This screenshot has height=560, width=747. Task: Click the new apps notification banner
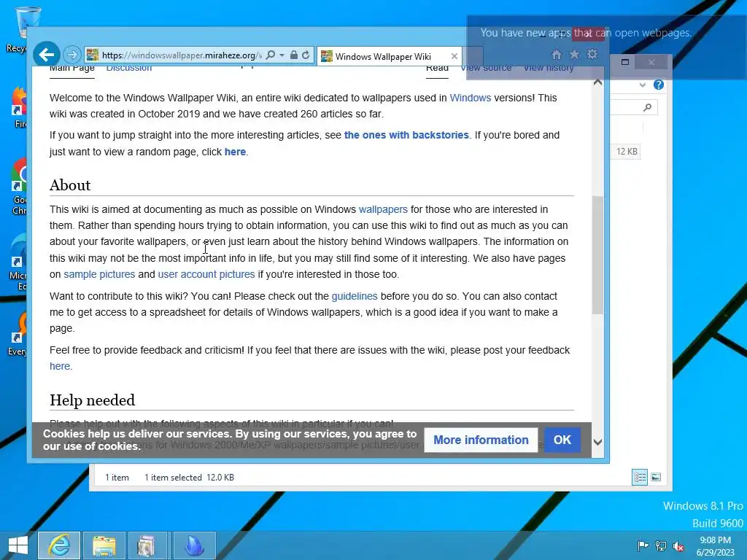(x=605, y=47)
